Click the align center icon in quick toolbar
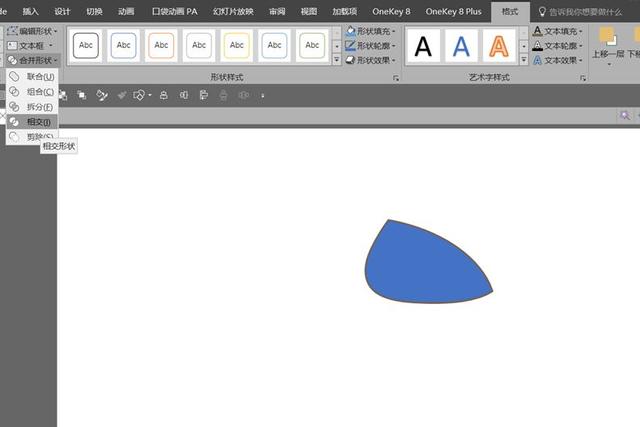 [164, 96]
